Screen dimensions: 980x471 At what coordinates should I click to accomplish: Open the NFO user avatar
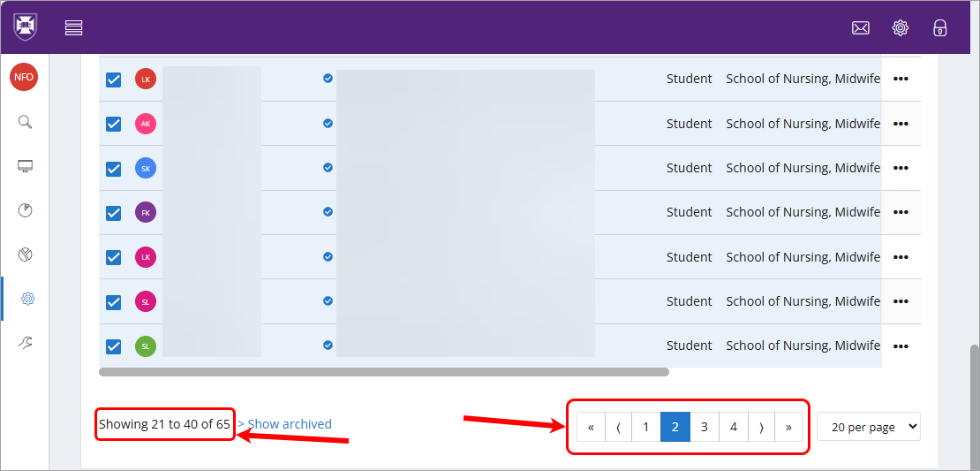[x=24, y=78]
